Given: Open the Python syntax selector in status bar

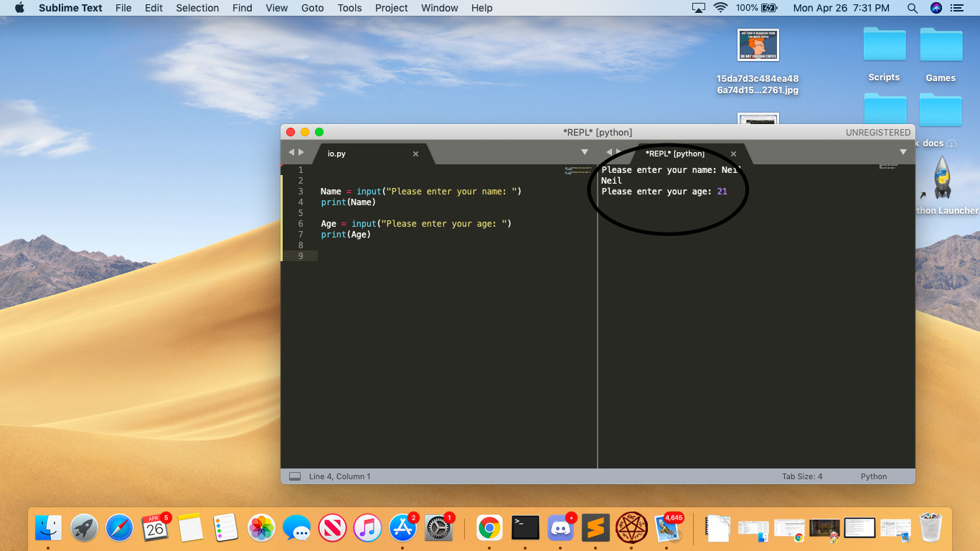Looking at the screenshot, I should click(874, 476).
